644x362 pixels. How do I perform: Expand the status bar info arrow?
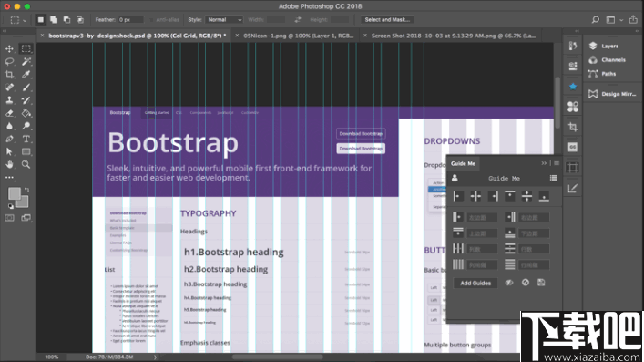click(155, 357)
